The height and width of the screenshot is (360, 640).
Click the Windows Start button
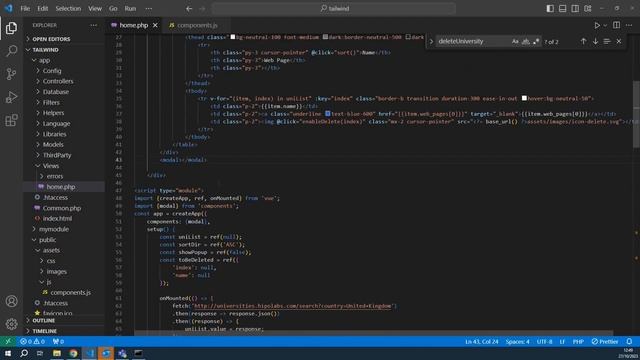tap(8, 353)
